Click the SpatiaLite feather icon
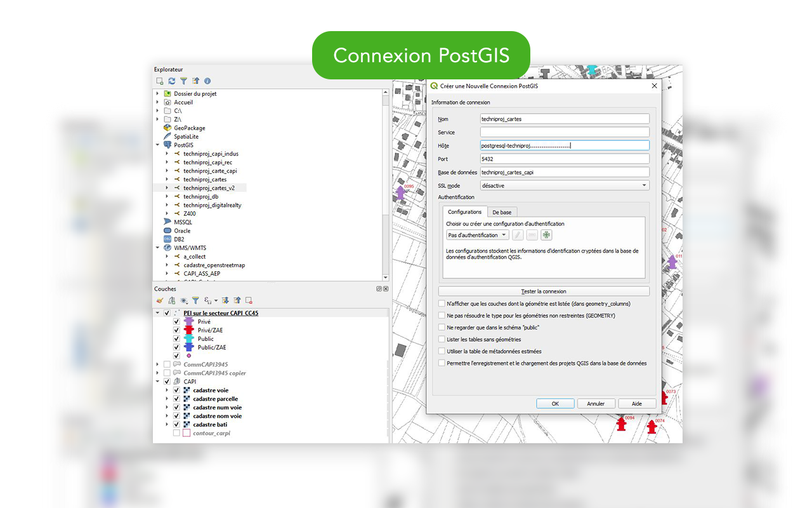 [167, 137]
